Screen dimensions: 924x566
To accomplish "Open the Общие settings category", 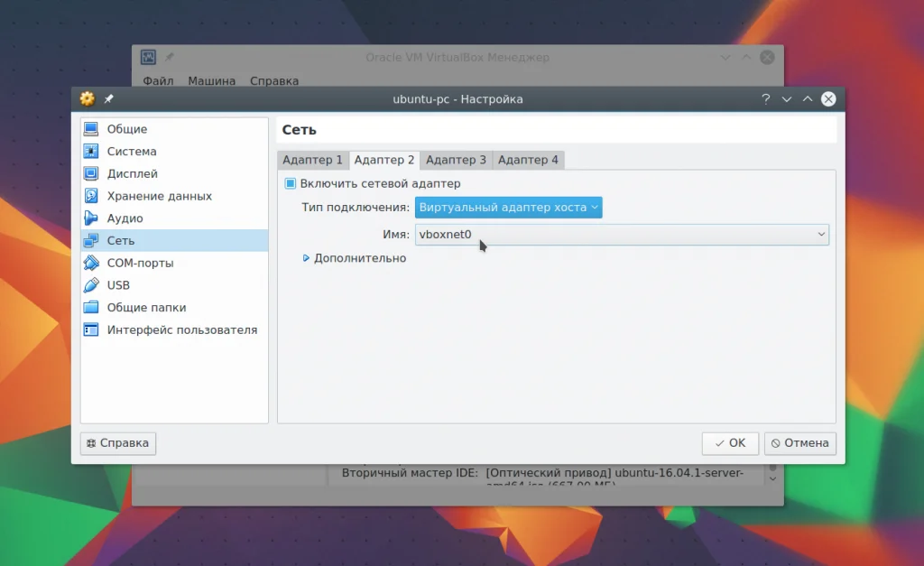I will (174, 128).
